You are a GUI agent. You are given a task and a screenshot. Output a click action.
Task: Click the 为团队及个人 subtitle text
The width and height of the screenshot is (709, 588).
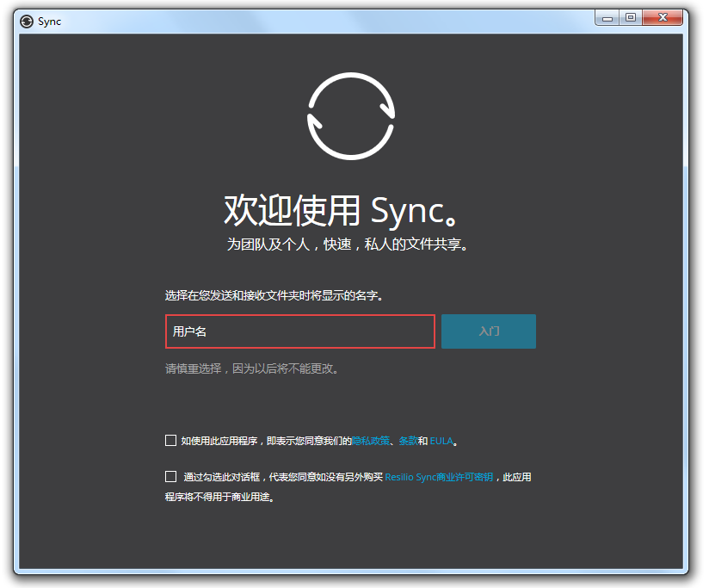pyautogui.click(x=350, y=244)
